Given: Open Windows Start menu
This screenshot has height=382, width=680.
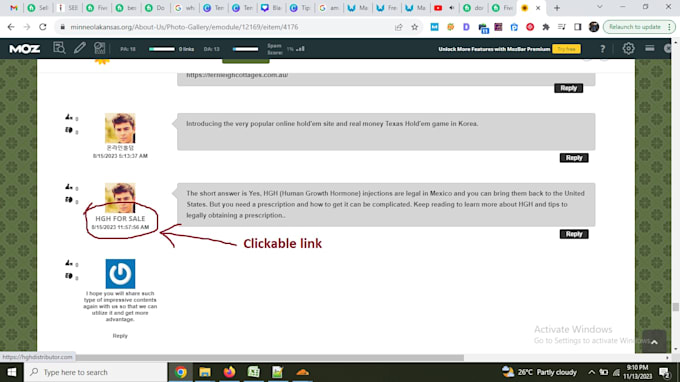Looking at the screenshot, I should (12, 372).
